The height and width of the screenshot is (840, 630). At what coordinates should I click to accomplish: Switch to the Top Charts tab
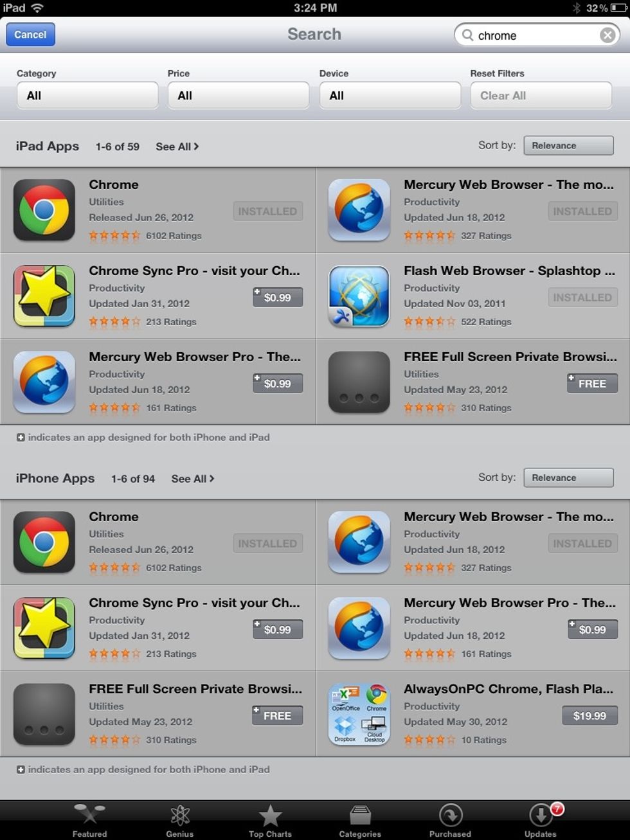(270, 821)
